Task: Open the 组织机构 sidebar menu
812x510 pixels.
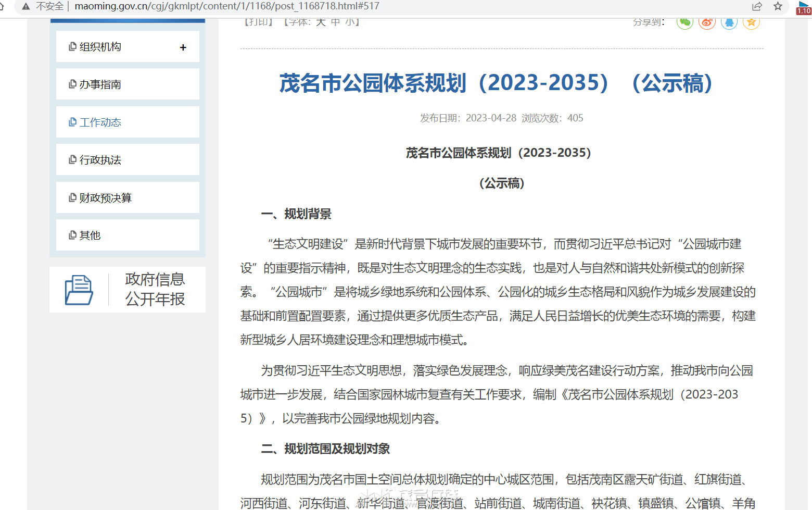Action: point(128,46)
